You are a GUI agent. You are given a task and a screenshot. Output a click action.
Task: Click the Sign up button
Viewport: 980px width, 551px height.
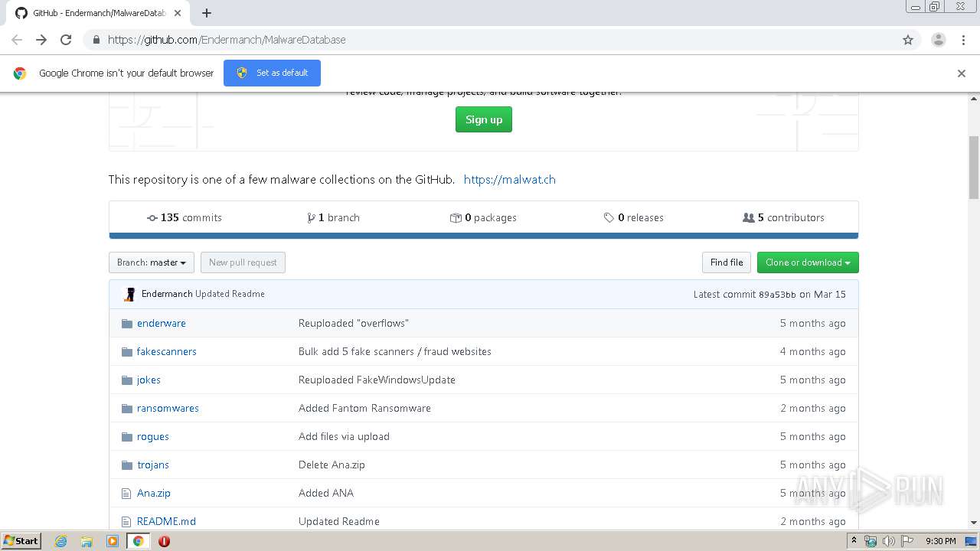pos(484,119)
